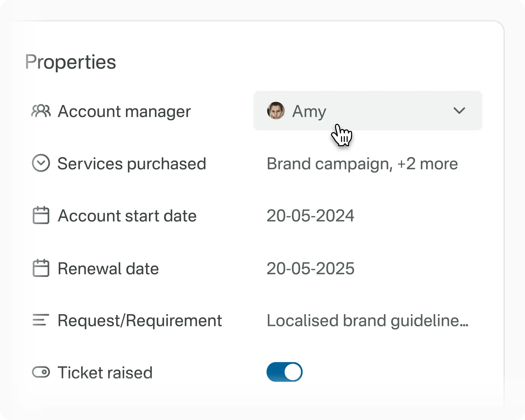
Task: Click the calendar icon next to Renewal date
Action: (x=41, y=268)
